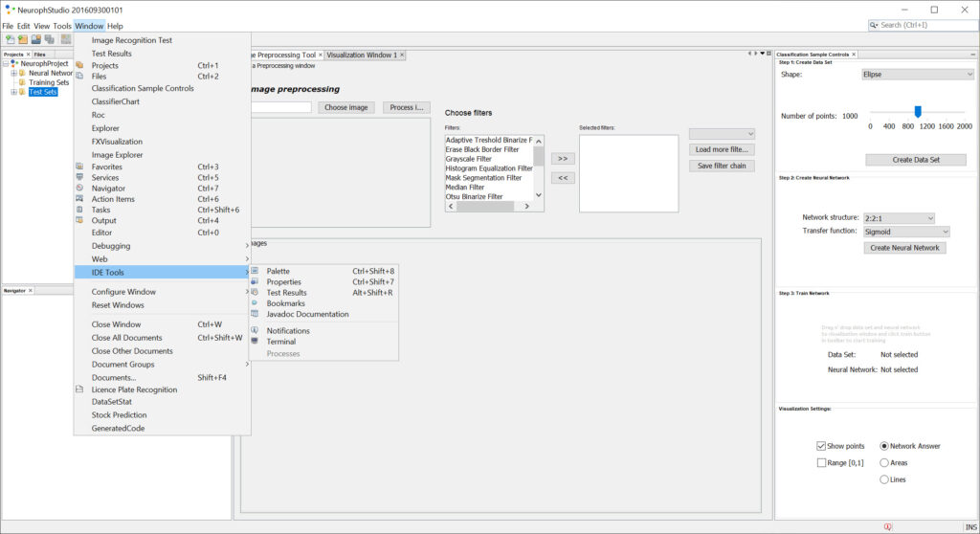980x534 pixels.
Task: Click the Palette icon in IDE Tools submenu
Action: pyautogui.click(x=255, y=271)
